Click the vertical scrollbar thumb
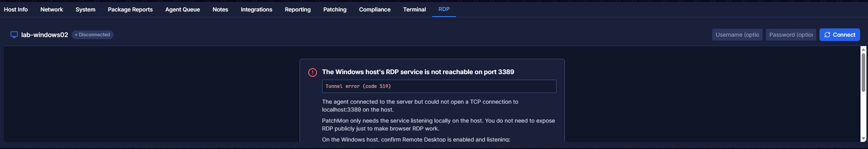The width and height of the screenshot is (868, 149). [863, 73]
